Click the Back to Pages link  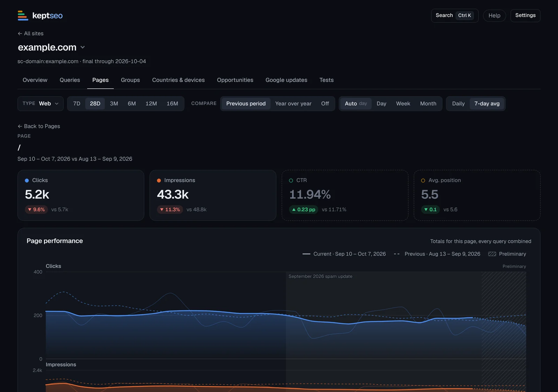39,126
